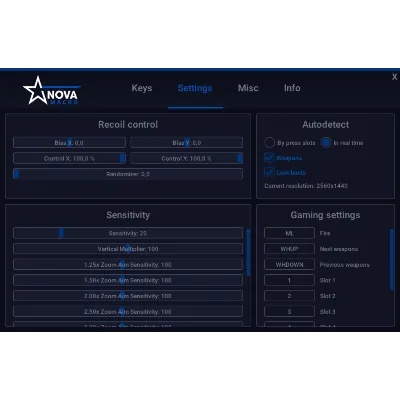The image size is (400, 400).
Task: Click the Sensitivity panel scrollbar
Action: click(248, 252)
